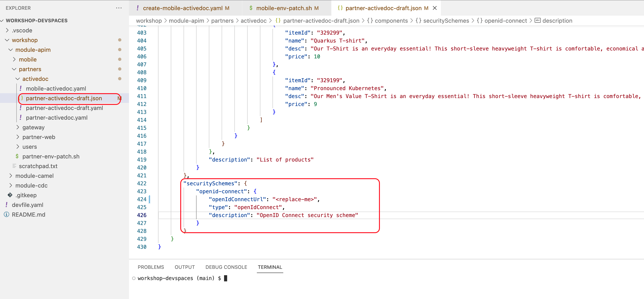Screen dimensions: 644x299
Task: Switch to create-mobile-activedoc.yaml tab
Action: (x=186, y=8)
